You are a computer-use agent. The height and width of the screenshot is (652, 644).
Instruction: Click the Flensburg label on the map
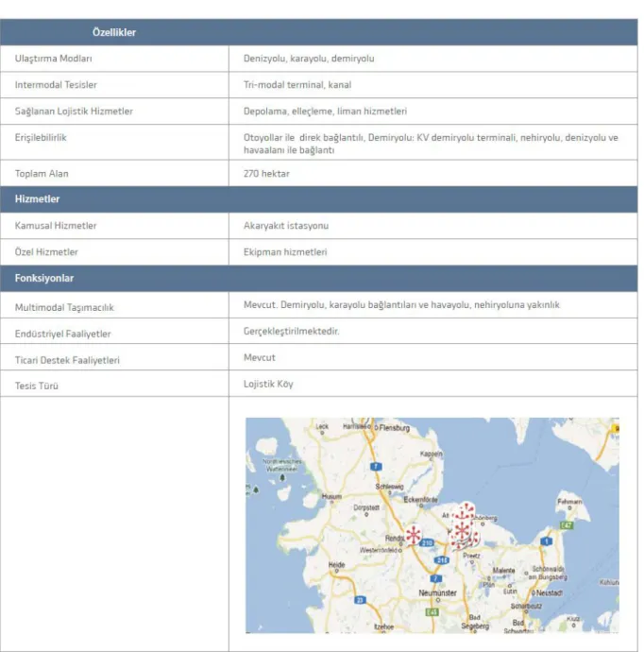pyautogui.click(x=395, y=427)
